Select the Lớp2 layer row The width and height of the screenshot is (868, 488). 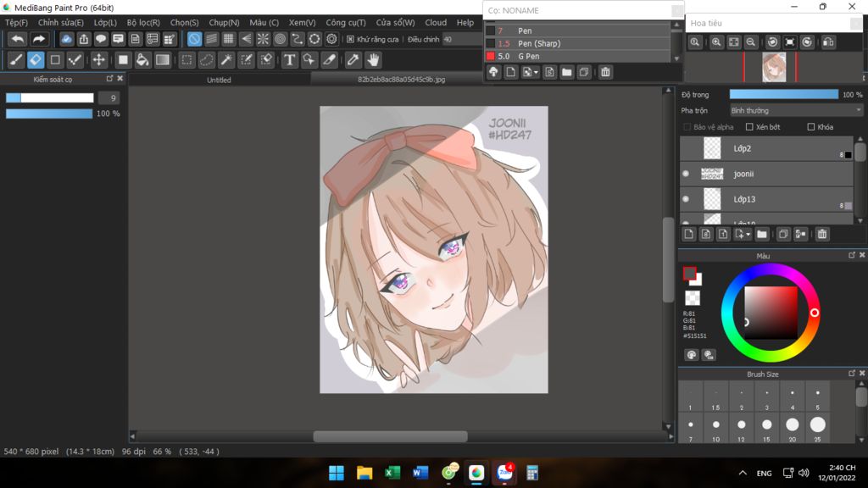tap(766, 148)
